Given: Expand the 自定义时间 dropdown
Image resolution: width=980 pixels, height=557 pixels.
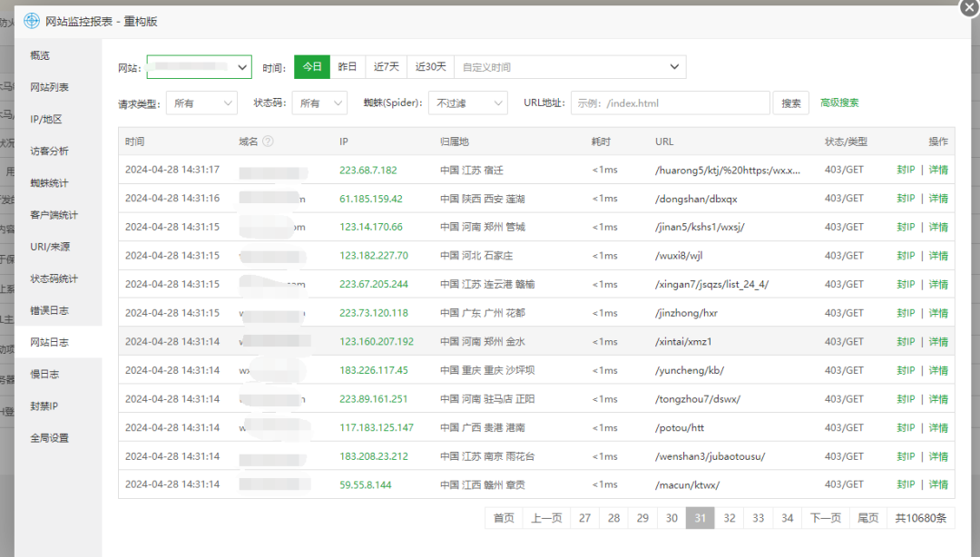Looking at the screenshot, I should point(570,67).
